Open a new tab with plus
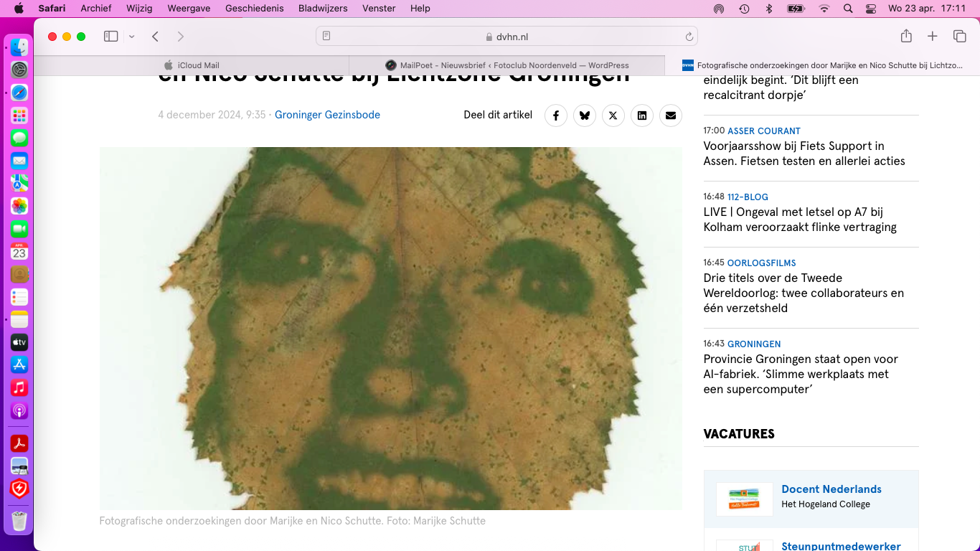Screen dimensions: 980x551 tap(933, 37)
